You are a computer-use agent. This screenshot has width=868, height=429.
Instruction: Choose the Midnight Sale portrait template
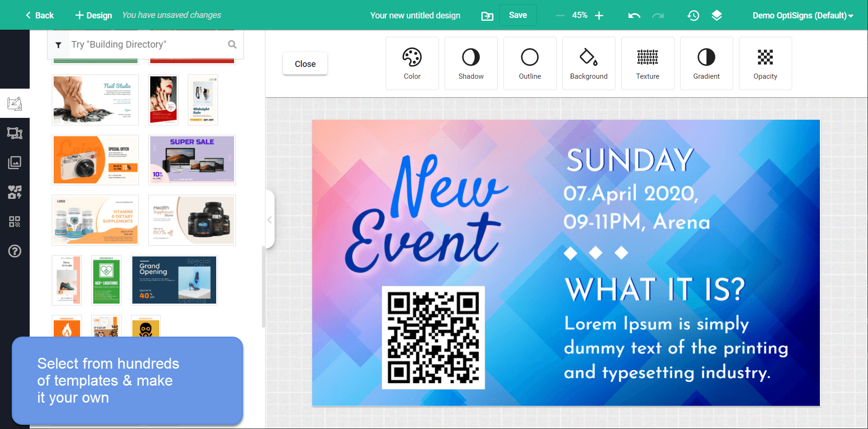pyautogui.click(x=203, y=100)
